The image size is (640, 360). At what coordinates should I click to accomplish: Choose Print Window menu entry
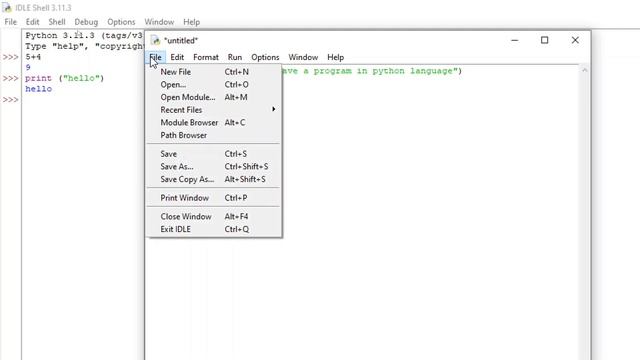point(214,198)
